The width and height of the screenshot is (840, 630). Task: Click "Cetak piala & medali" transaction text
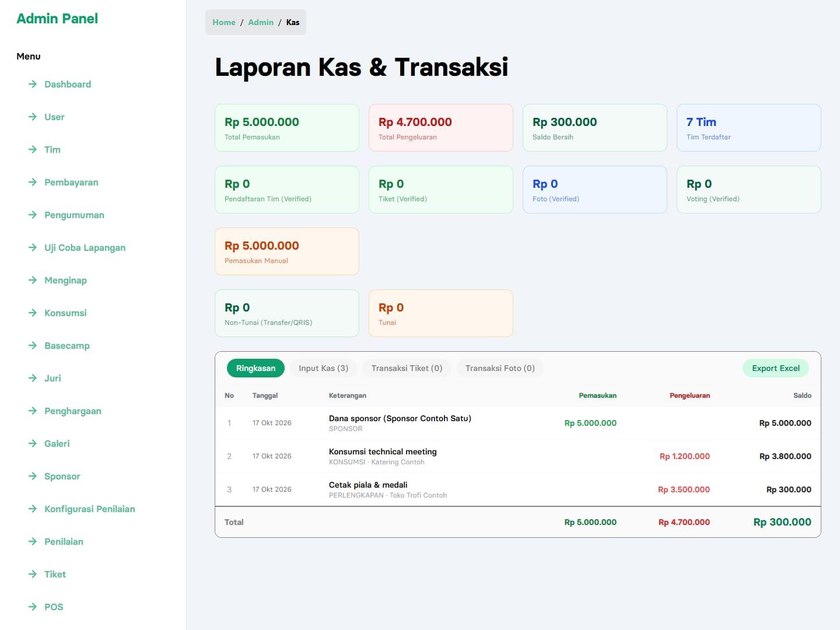pyautogui.click(x=368, y=485)
